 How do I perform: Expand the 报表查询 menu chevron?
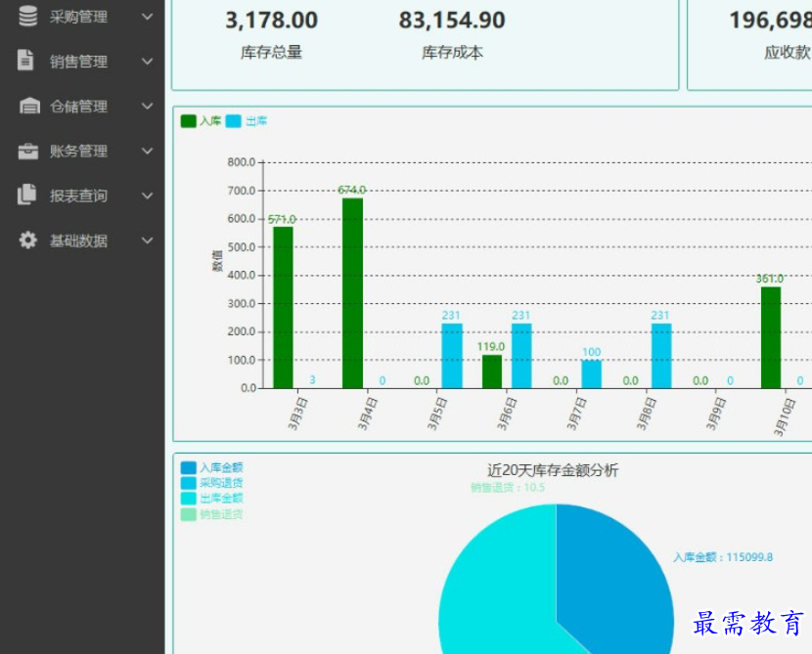click(x=147, y=196)
